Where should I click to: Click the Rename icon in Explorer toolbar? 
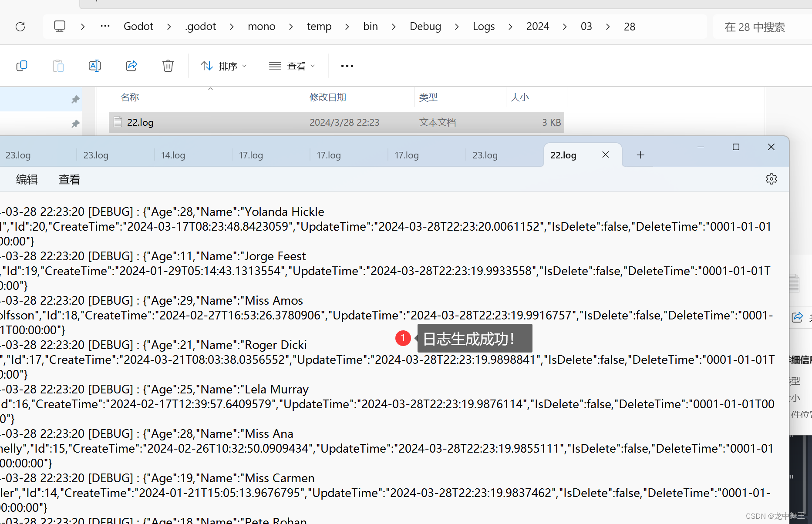tap(95, 66)
